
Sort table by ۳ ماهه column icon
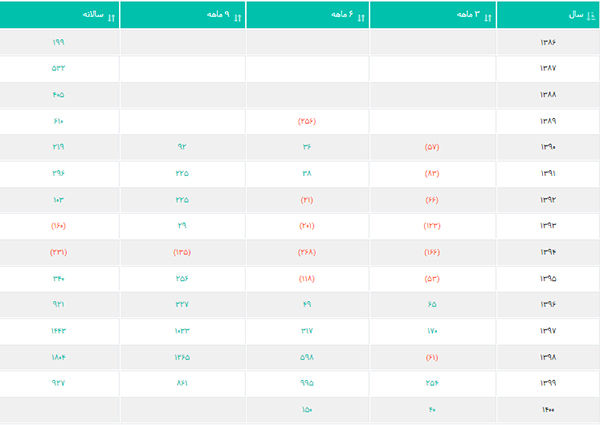[485, 16]
